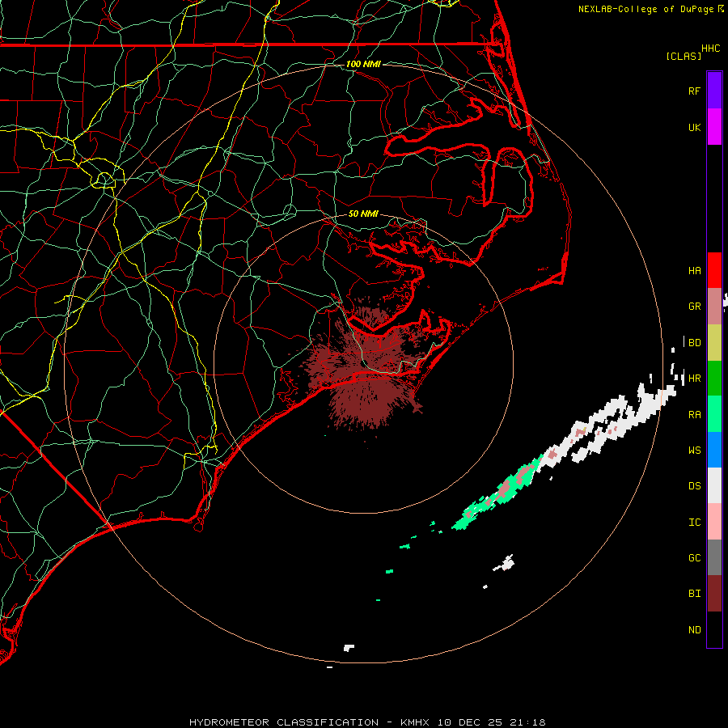Click the RF legend label
This screenshot has height=728, width=728.
(695, 91)
